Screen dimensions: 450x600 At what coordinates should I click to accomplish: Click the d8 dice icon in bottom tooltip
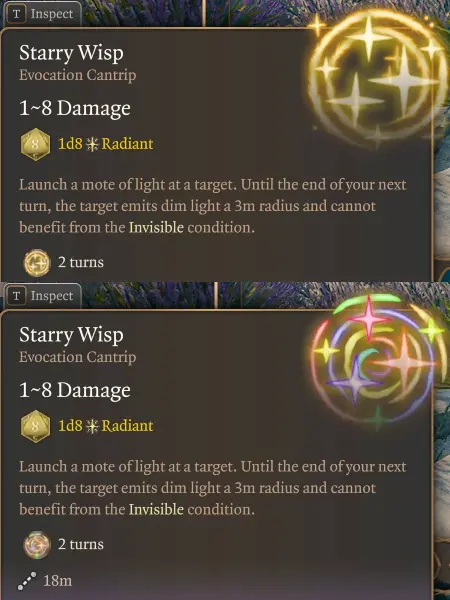point(35,426)
